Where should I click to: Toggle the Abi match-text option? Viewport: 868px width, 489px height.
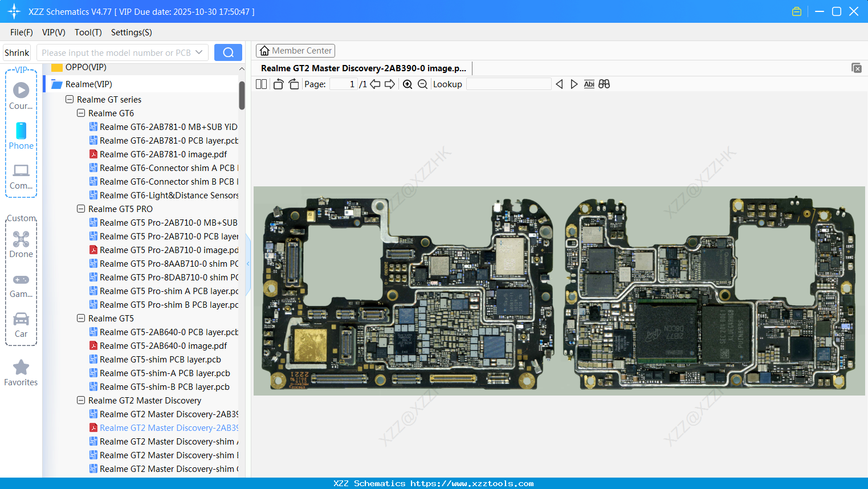coord(589,84)
